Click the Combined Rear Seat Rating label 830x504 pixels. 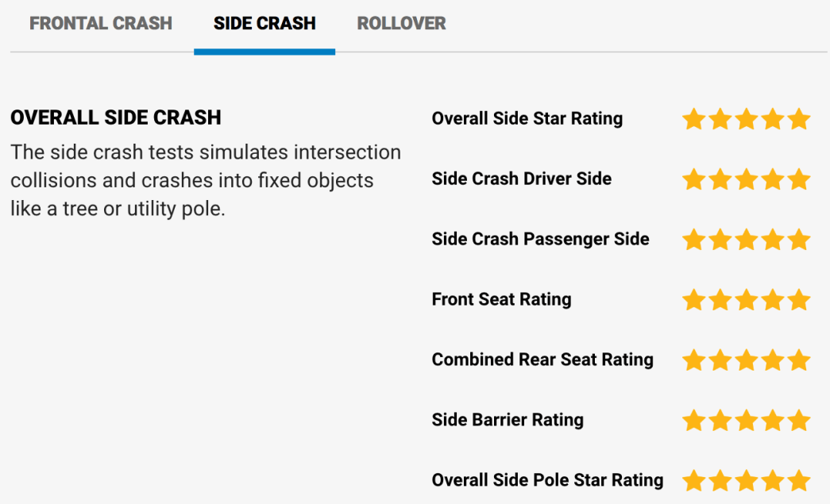(542, 360)
